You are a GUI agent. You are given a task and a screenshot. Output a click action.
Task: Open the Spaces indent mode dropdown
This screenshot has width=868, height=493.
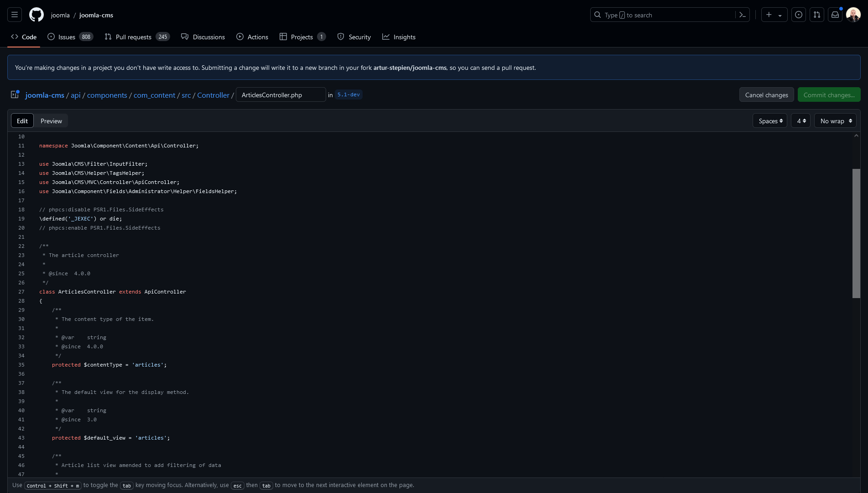(770, 121)
